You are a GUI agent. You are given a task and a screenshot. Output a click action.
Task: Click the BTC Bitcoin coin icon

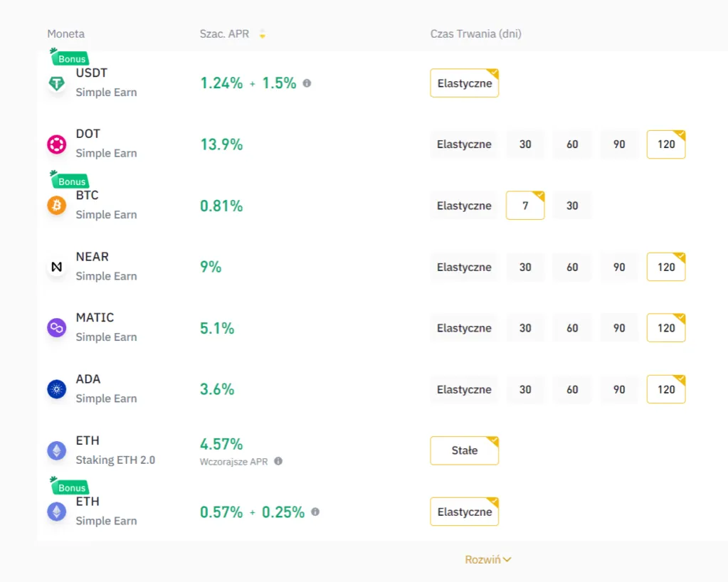point(57,205)
